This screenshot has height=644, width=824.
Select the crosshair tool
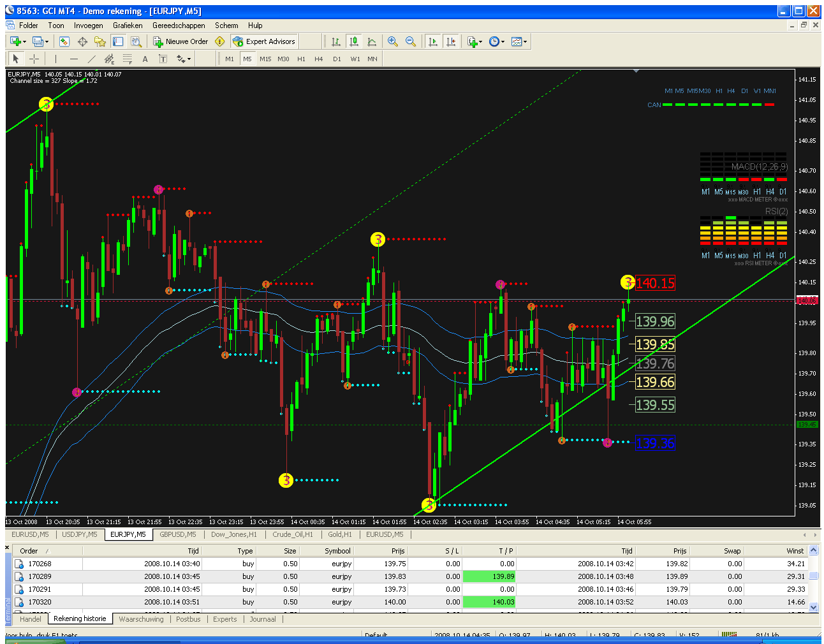[34, 59]
